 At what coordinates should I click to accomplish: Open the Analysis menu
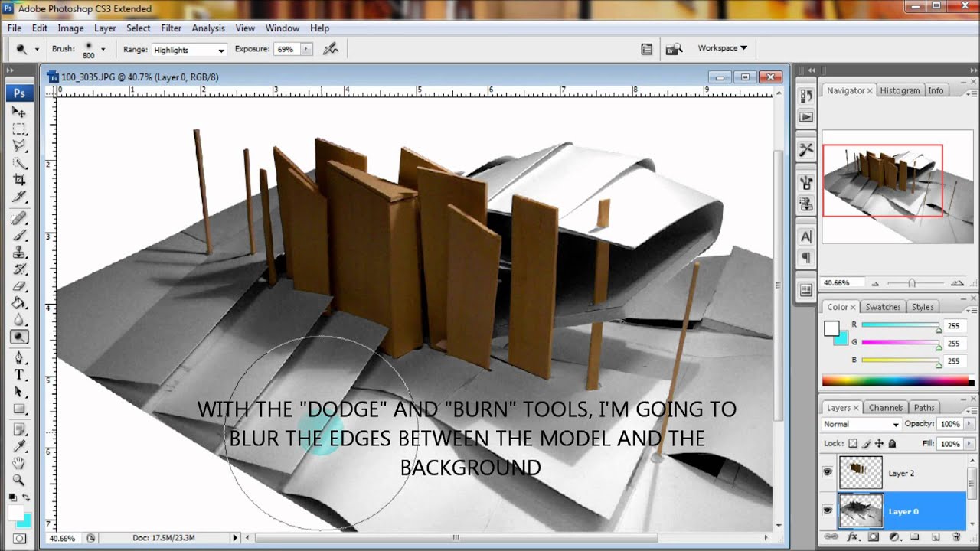pos(208,28)
